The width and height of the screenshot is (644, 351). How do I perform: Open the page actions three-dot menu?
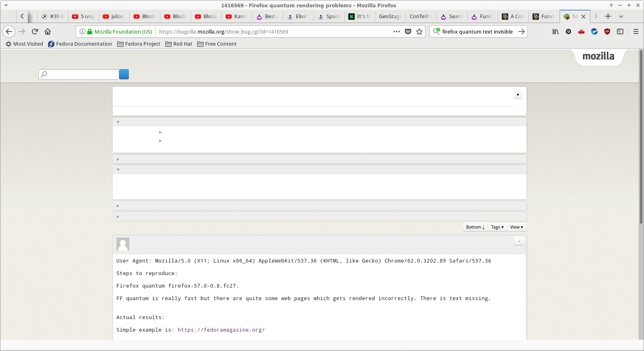click(x=397, y=32)
